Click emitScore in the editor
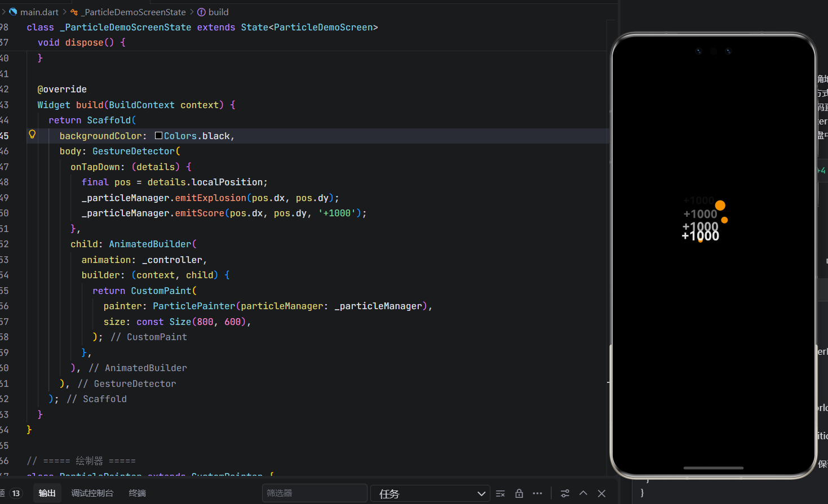 [200, 213]
